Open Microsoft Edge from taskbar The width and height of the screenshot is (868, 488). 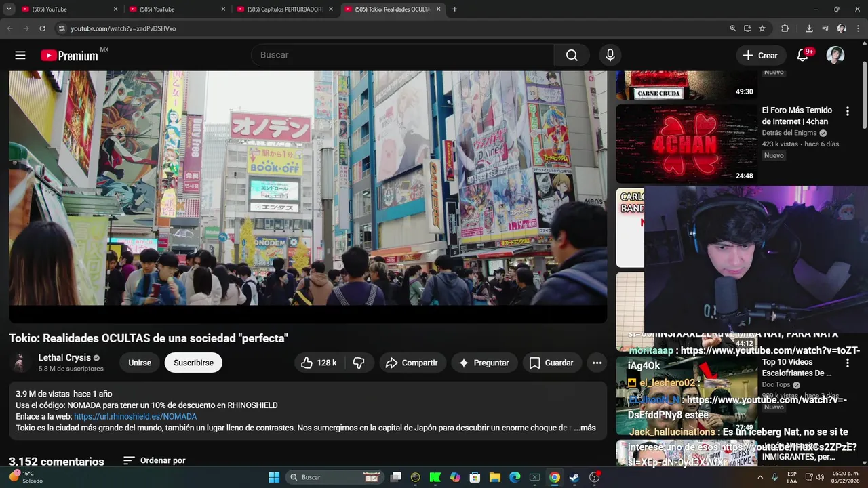(515, 477)
